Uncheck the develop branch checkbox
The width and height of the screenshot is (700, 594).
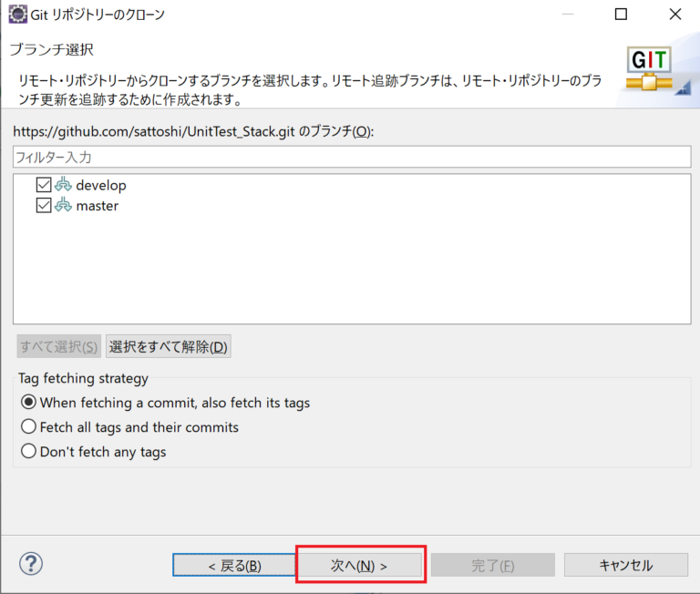coord(44,185)
